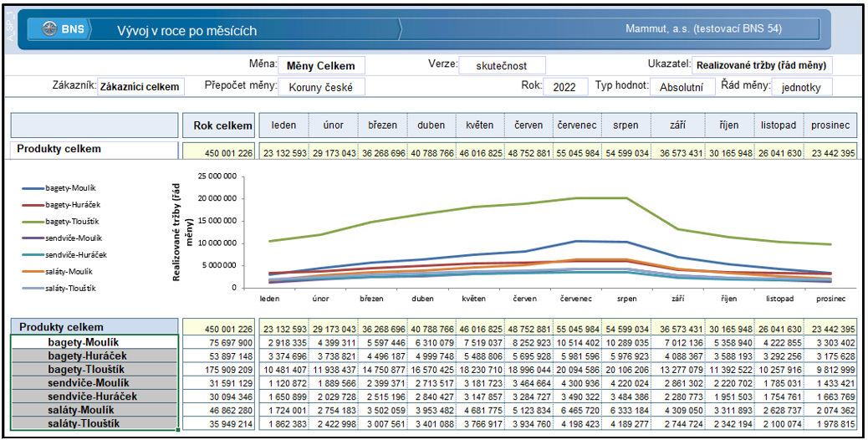Select the Rok field showing 2022
This screenshot has height=440, width=868.
pos(566,88)
